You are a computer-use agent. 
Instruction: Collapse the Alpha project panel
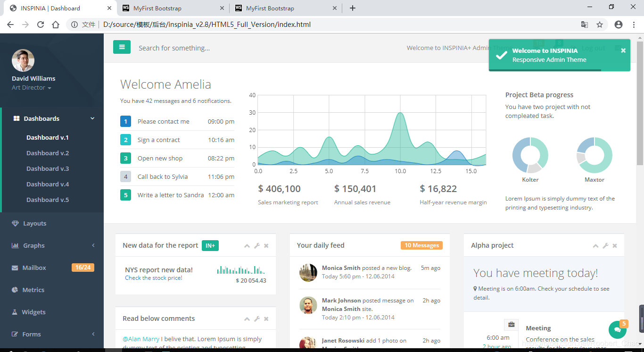pyautogui.click(x=595, y=246)
